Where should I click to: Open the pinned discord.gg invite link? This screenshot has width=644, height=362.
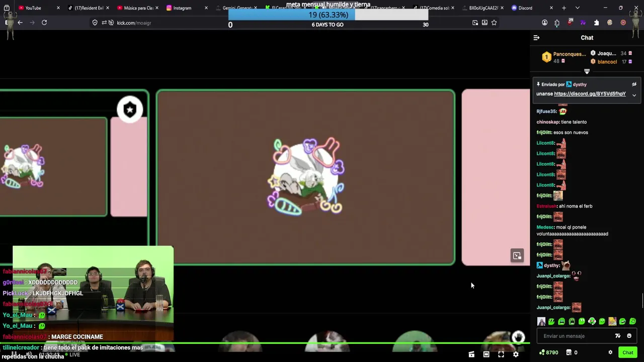tap(590, 94)
